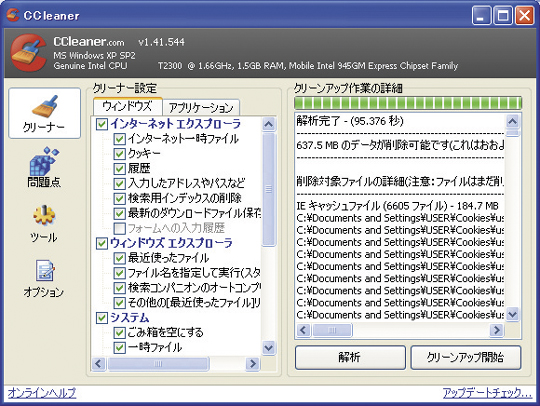Click the v1.41.544 version text
Viewport: 540px width, 406px height.
[x=162, y=42]
